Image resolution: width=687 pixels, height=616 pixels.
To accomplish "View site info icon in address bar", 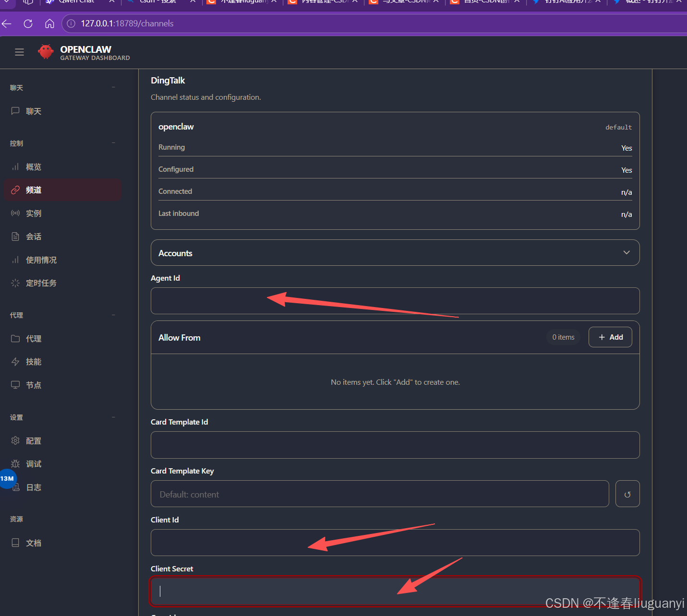I will pyautogui.click(x=71, y=24).
